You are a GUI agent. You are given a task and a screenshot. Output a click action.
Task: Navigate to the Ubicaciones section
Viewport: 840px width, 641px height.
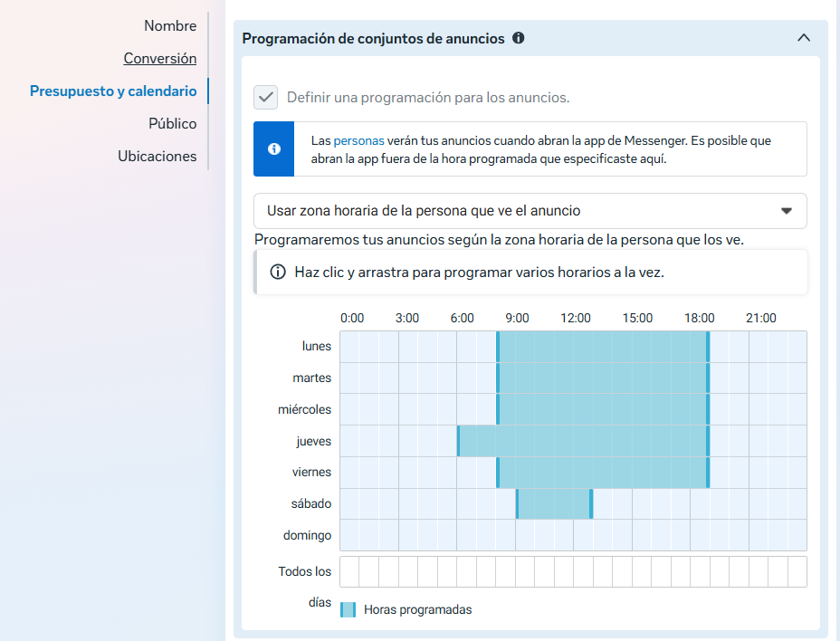(x=157, y=156)
